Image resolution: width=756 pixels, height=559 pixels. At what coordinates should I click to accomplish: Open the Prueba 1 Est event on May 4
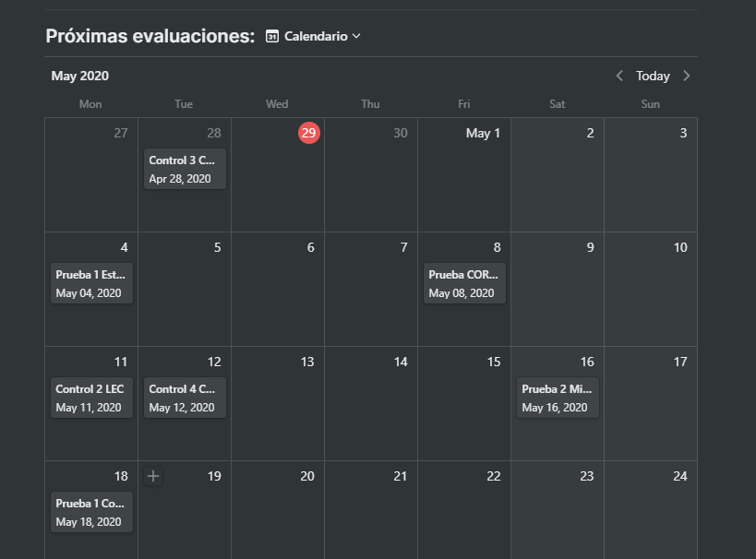click(x=91, y=283)
